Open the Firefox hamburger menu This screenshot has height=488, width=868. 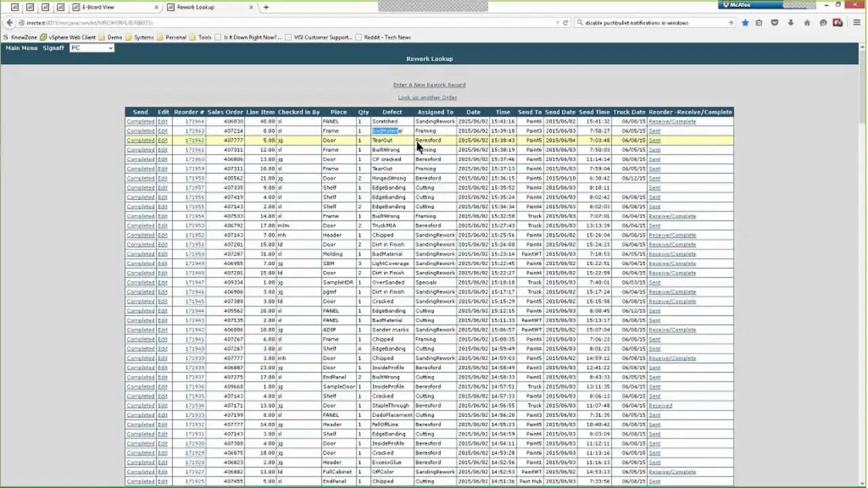[x=856, y=22]
